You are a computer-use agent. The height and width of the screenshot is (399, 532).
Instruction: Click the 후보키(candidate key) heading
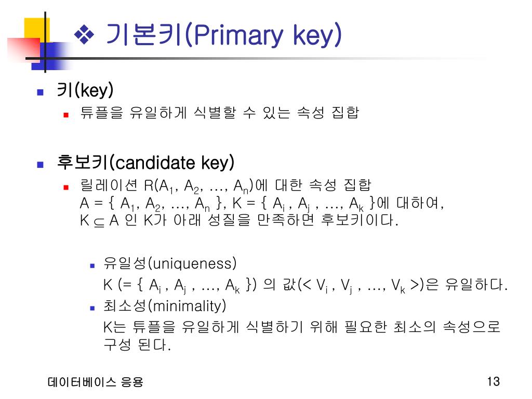point(145,163)
